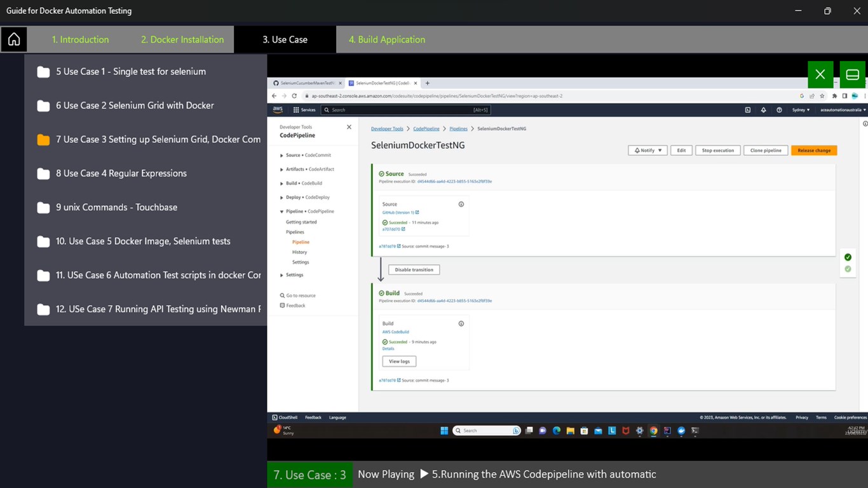Image resolution: width=868 pixels, height=488 pixels.
Task: Open a new browser tab with the plus
Action: click(x=428, y=83)
